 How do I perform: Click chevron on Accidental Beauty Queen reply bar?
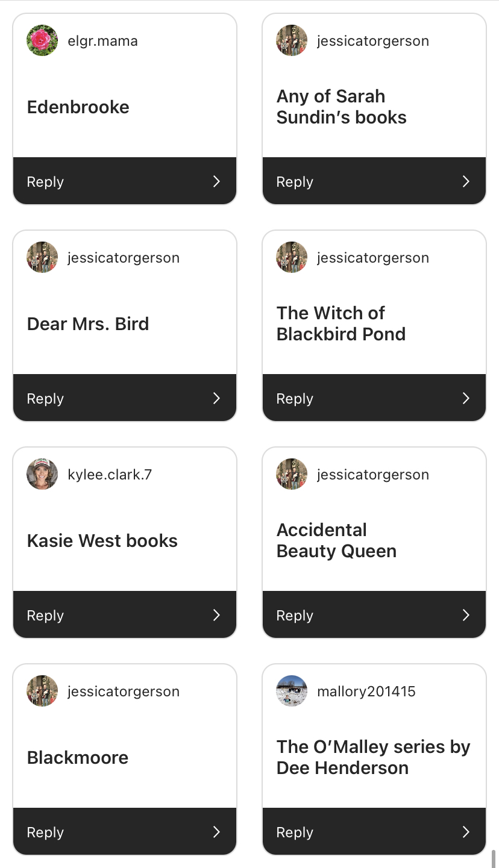click(466, 615)
